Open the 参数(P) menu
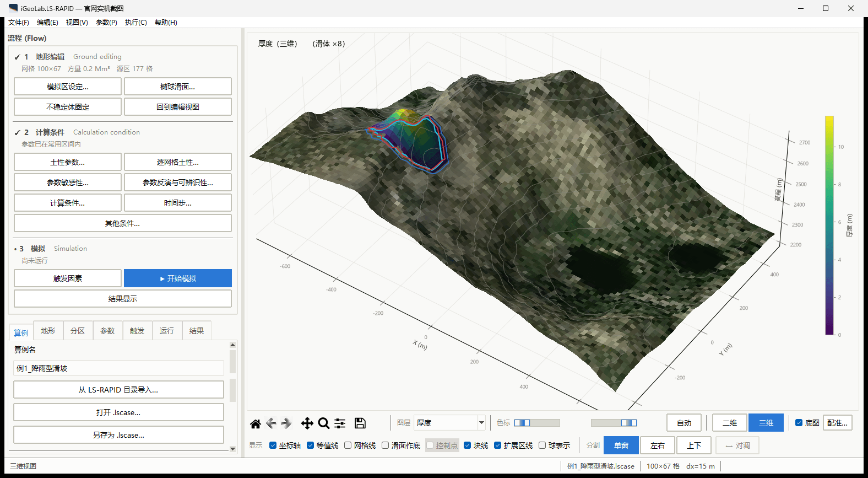 coord(106,23)
